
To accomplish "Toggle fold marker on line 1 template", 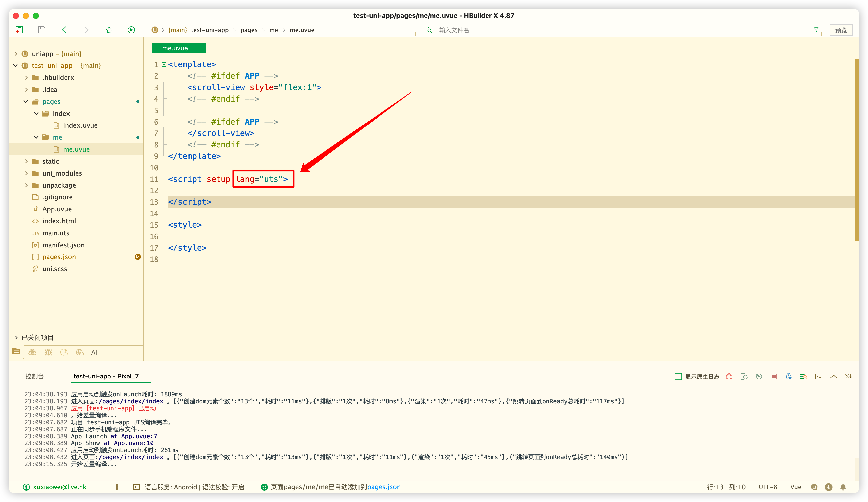I will 164,64.
